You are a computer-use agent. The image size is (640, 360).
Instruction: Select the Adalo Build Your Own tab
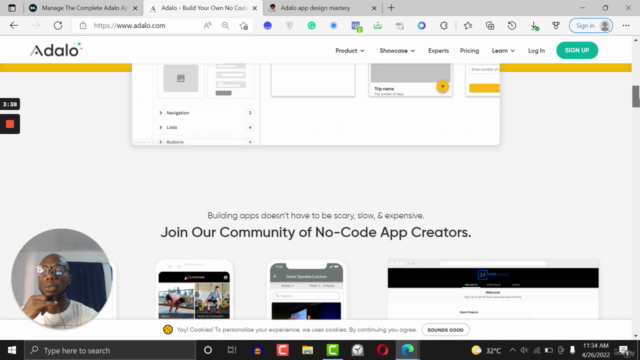203,8
